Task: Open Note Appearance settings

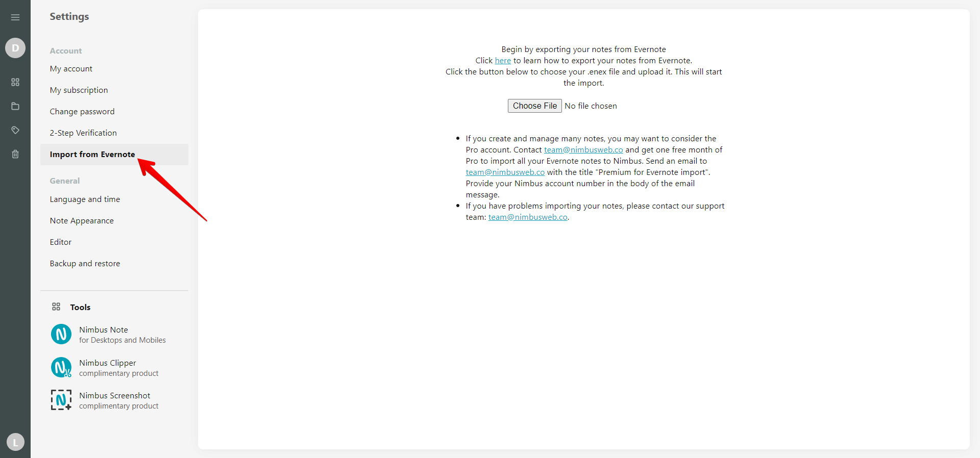Action: point(114,221)
